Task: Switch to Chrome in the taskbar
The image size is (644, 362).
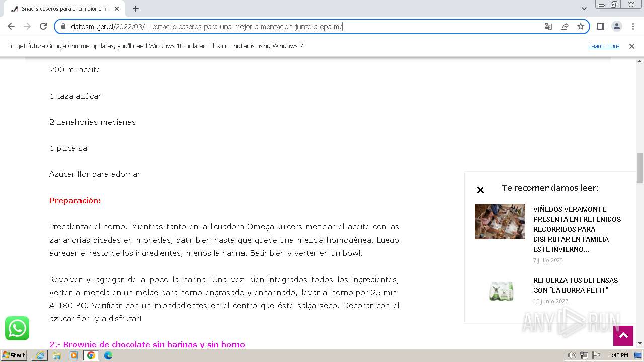Action: tap(91, 355)
